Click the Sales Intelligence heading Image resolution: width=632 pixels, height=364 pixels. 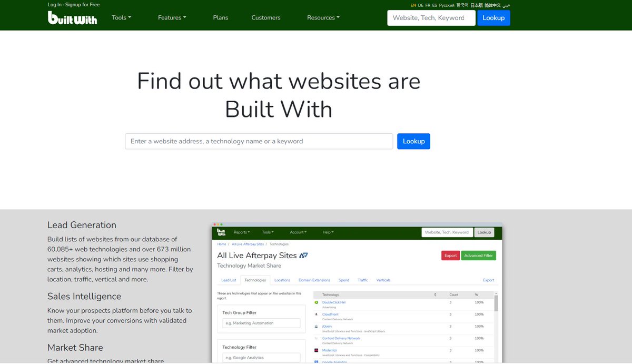[84, 296]
